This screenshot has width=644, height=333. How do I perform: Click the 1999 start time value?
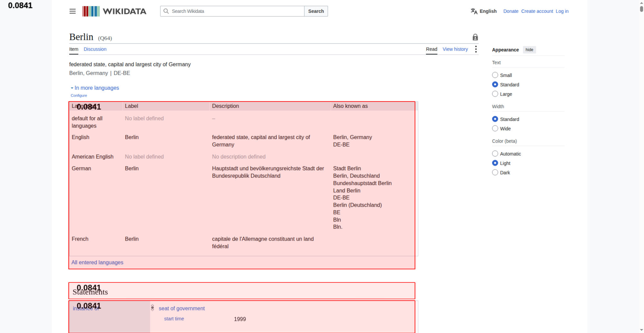pyautogui.click(x=240, y=319)
